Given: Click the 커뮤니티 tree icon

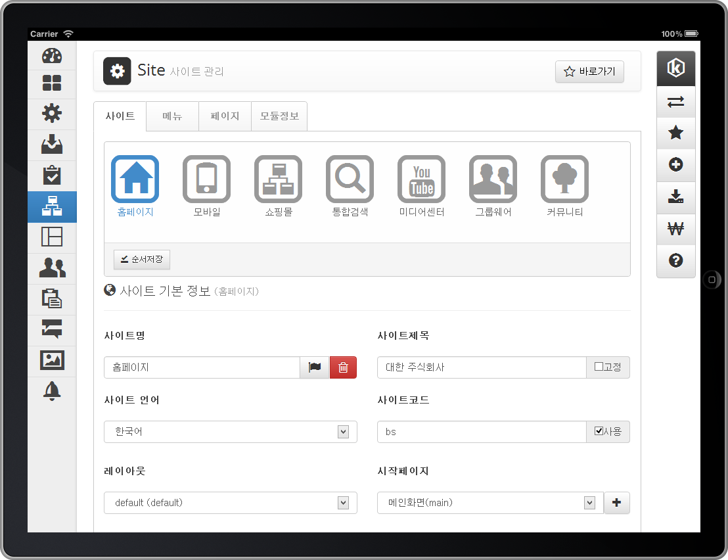Looking at the screenshot, I should (564, 179).
